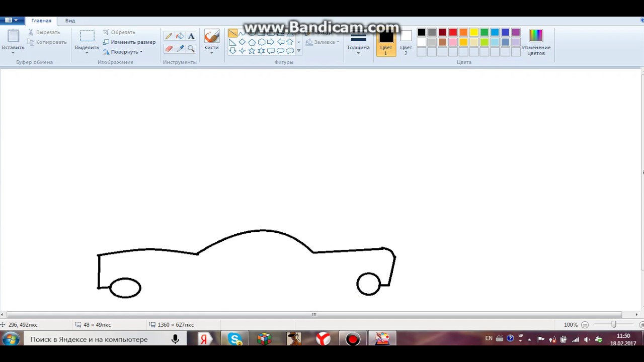Choose the Diamond shape

[242, 42]
